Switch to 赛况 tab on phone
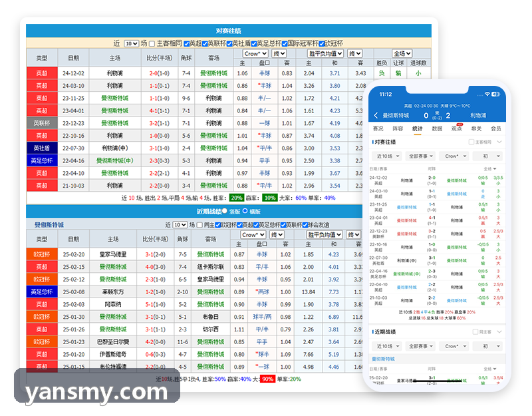532x416 pixels. (378, 128)
